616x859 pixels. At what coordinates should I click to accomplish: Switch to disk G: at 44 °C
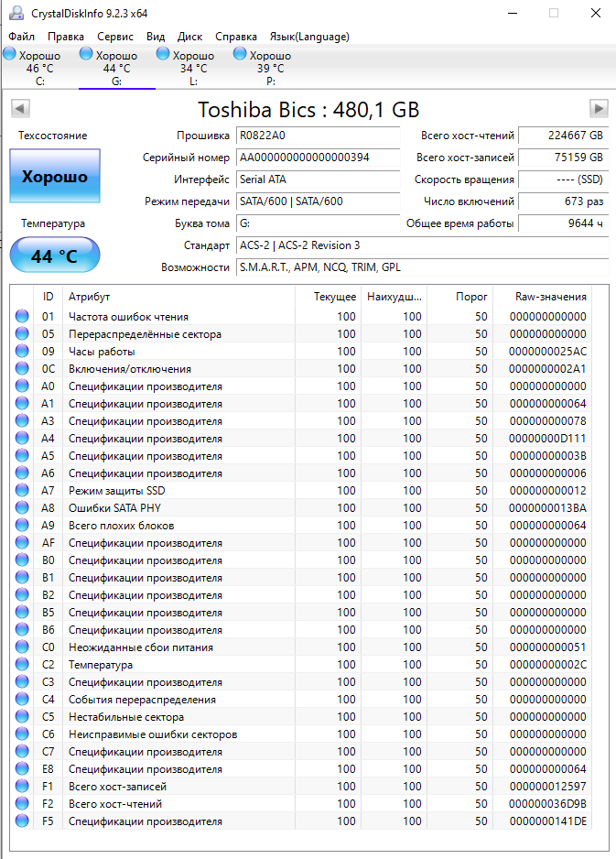[116, 68]
